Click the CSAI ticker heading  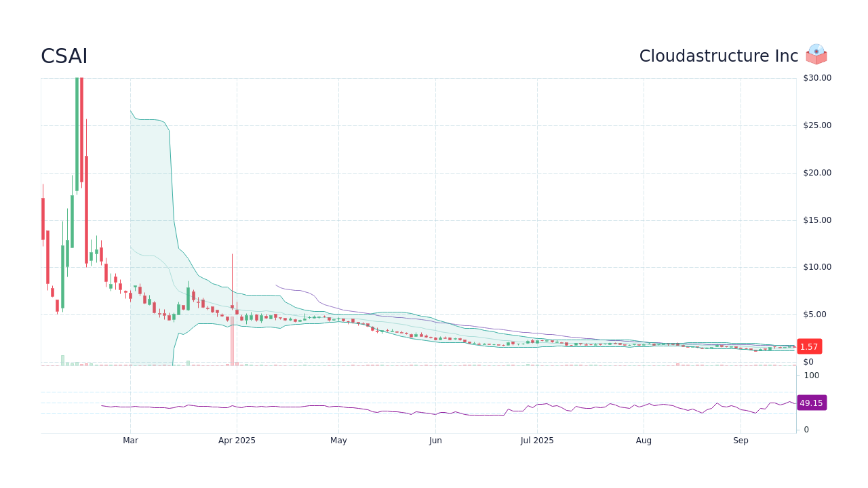point(64,56)
